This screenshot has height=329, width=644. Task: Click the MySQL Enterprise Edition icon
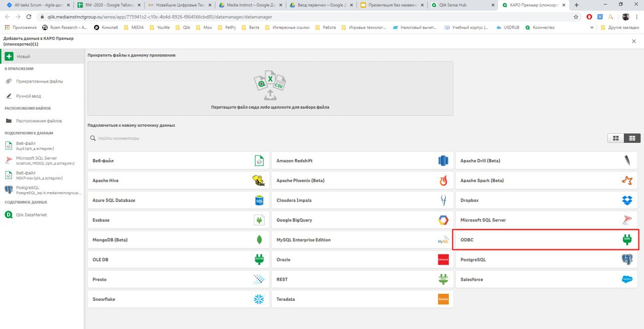click(x=443, y=240)
